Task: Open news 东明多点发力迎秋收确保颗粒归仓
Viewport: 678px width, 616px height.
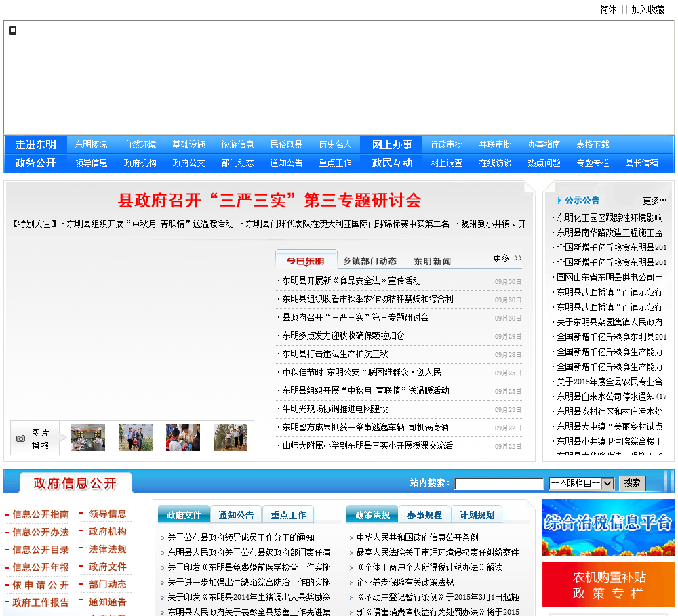Action: 343,336
